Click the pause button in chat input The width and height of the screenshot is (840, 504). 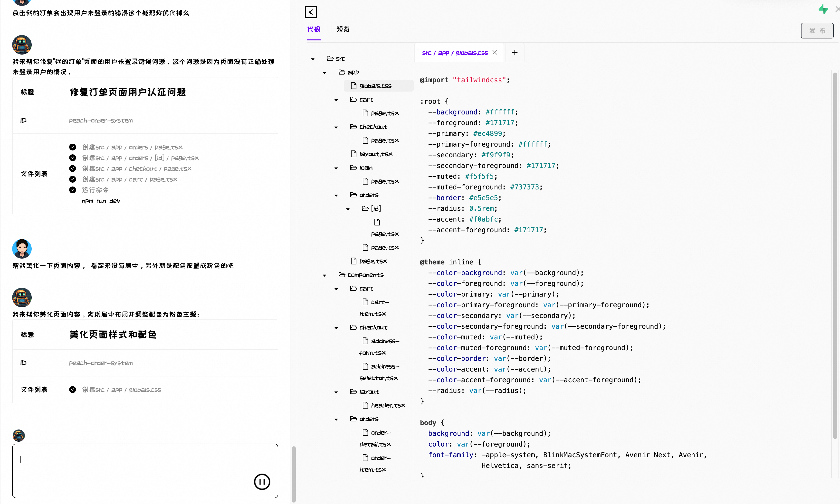point(262,481)
